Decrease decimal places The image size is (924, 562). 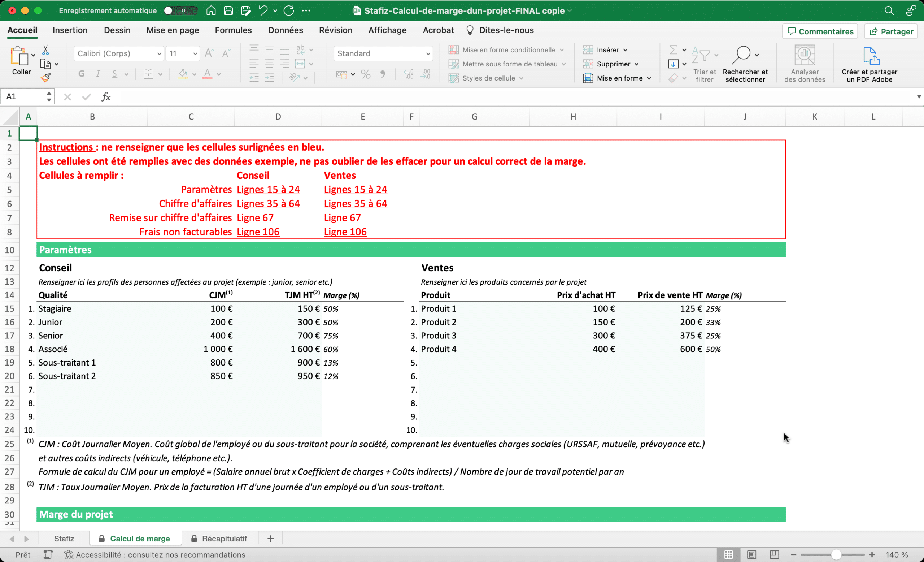coord(425,74)
